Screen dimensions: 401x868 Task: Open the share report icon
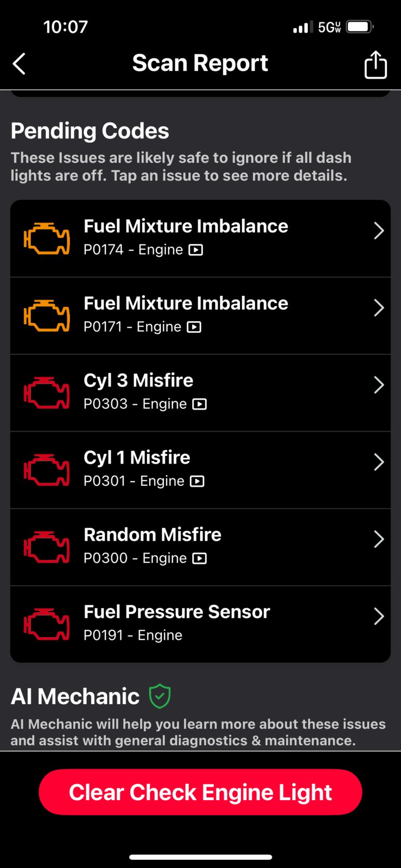coord(375,65)
